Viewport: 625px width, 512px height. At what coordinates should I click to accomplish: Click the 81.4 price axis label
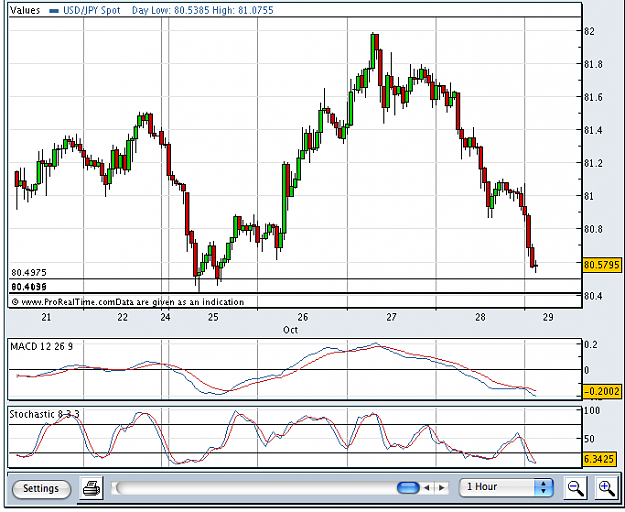coord(593,130)
